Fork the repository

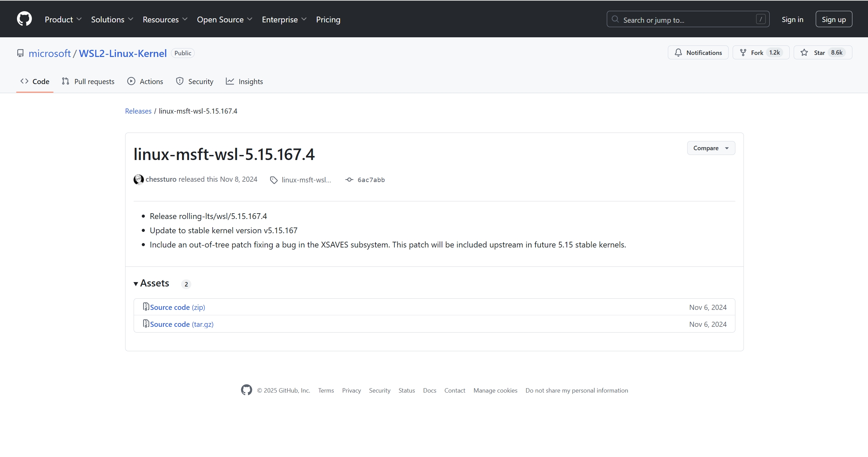[761, 53]
